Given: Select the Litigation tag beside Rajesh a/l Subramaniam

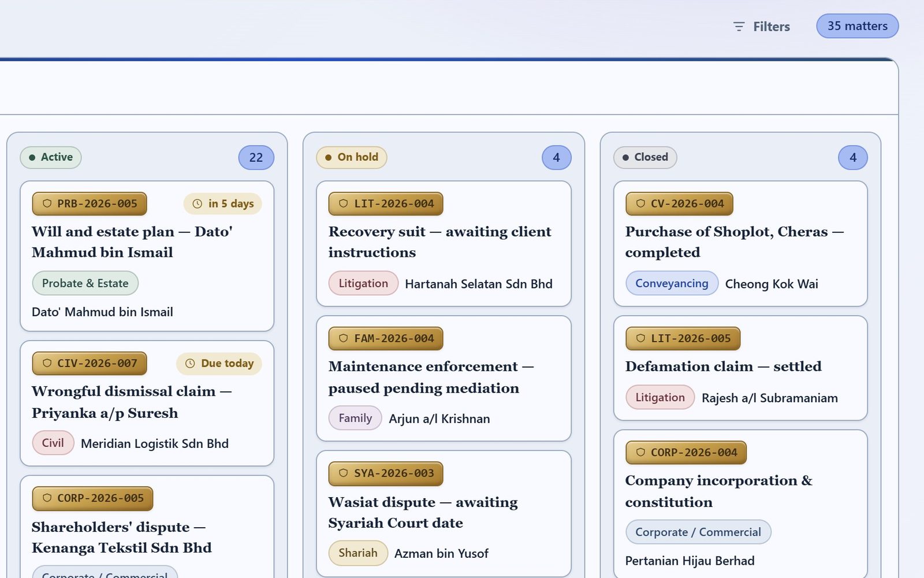Looking at the screenshot, I should [660, 397].
